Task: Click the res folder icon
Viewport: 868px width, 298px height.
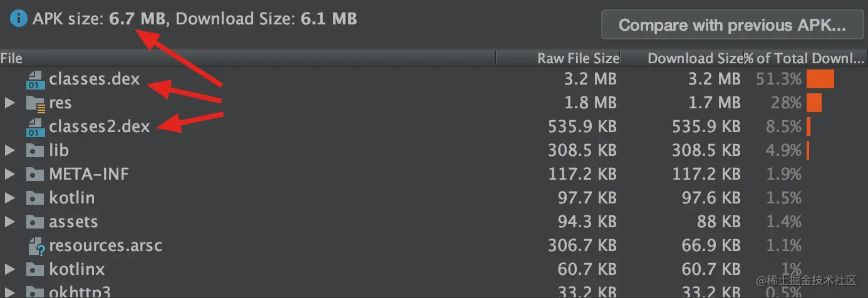Action: pyautogui.click(x=35, y=103)
